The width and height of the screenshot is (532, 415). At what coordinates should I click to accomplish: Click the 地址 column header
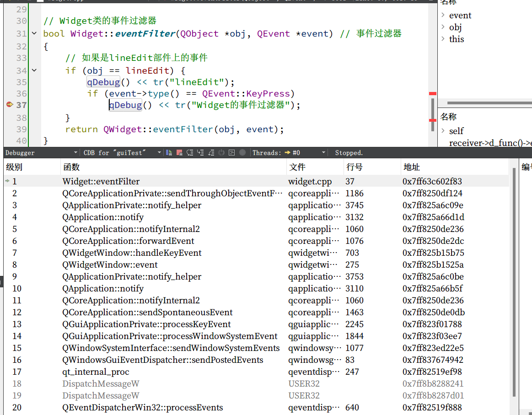click(455, 167)
